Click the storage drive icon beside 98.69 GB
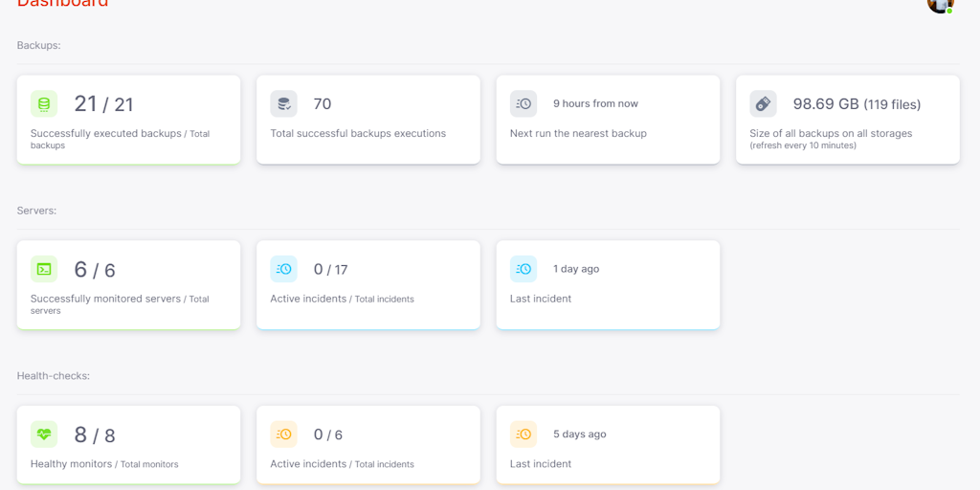This screenshot has height=490, width=980. click(763, 103)
